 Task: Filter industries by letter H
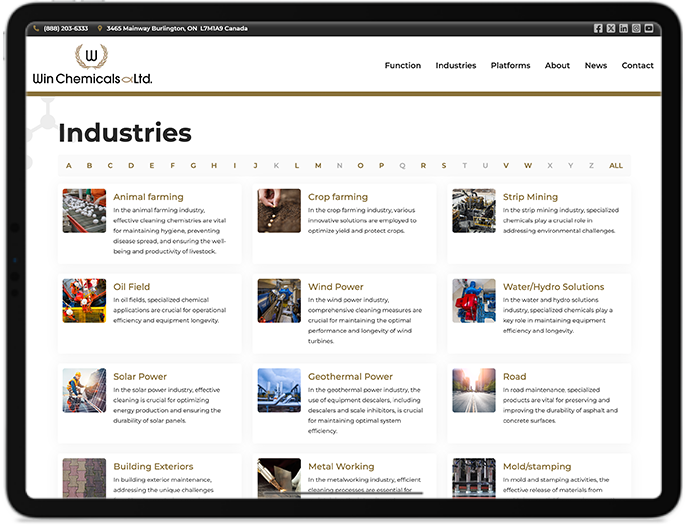tap(215, 166)
